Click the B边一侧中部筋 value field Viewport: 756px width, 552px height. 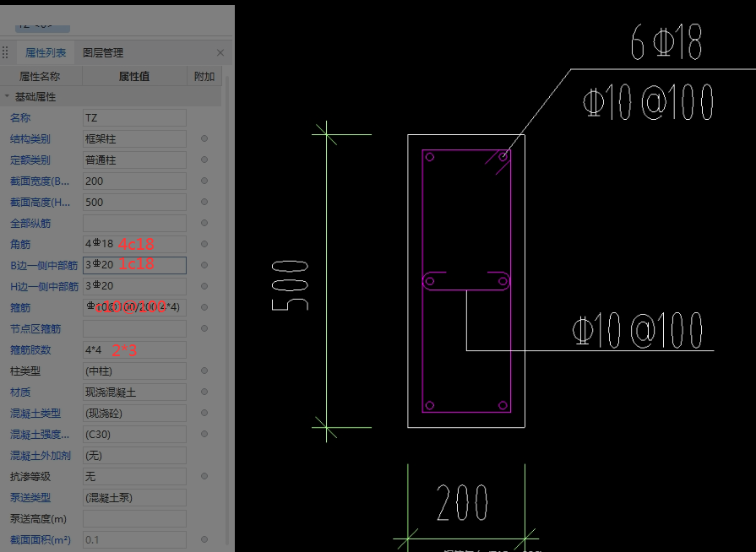pyautogui.click(x=134, y=265)
